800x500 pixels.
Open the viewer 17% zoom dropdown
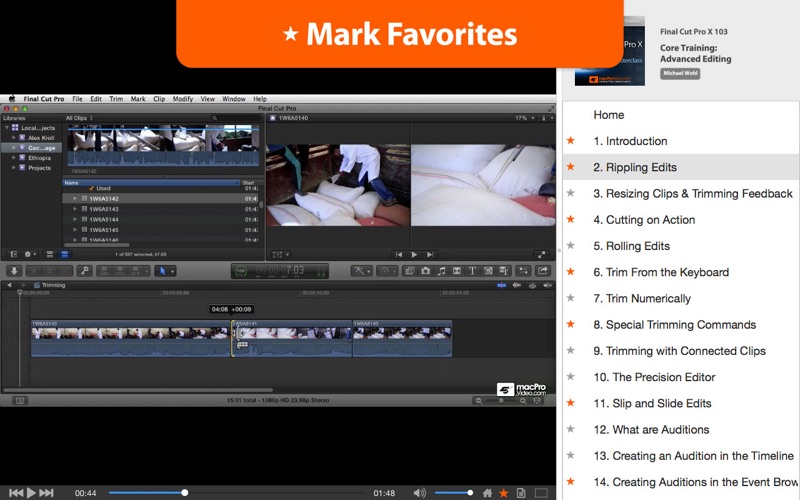[x=525, y=118]
